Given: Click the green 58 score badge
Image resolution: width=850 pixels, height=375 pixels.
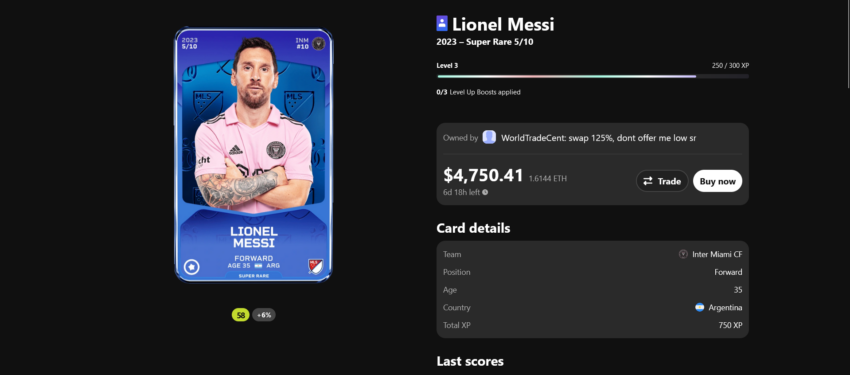Looking at the screenshot, I should point(241,315).
